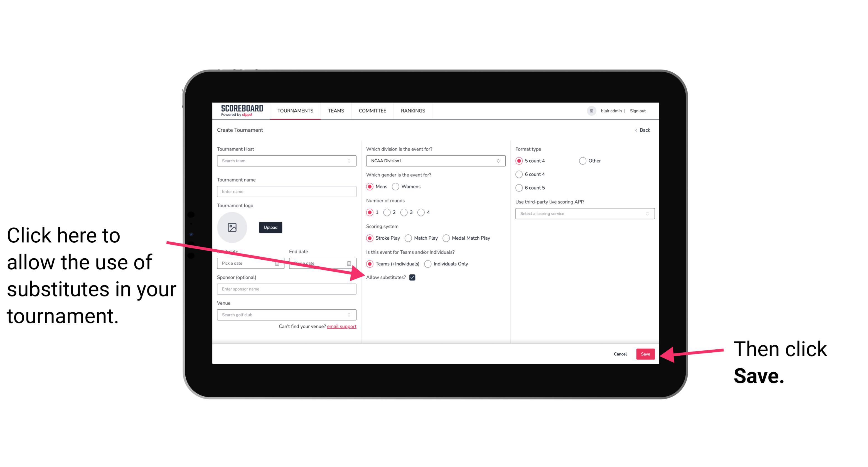Click the Save button
Screen dimensions: 868x467
click(646, 353)
